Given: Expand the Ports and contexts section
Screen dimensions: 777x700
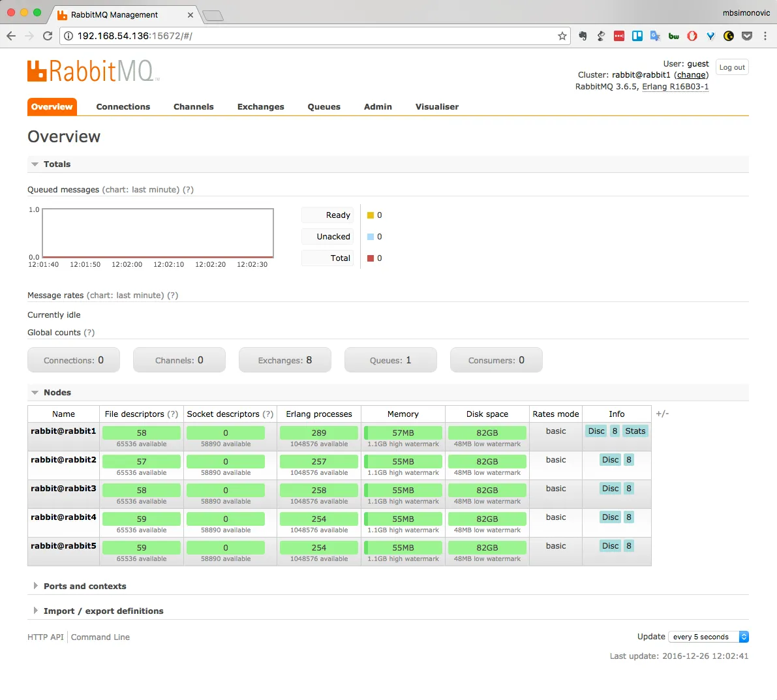Looking at the screenshot, I should (85, 586).
